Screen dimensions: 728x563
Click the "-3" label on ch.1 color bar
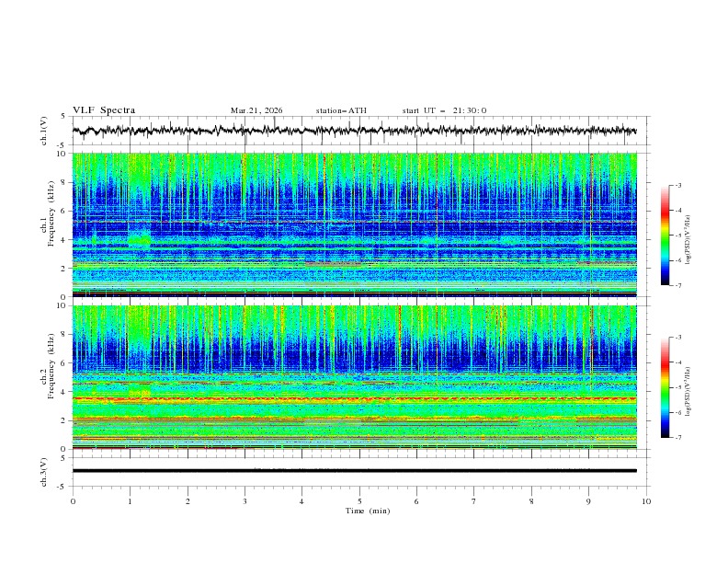(x=677, y=185)
